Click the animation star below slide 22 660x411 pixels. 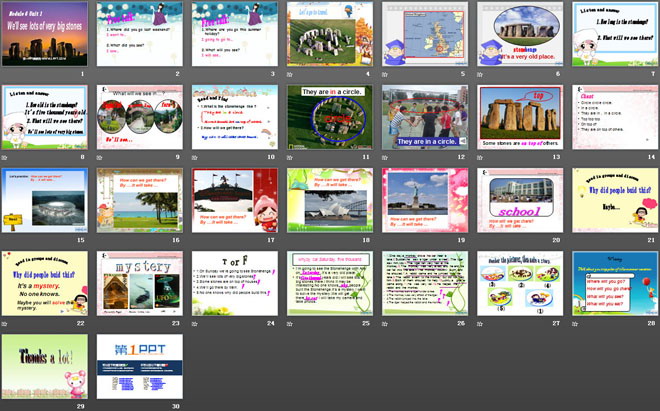6,323
